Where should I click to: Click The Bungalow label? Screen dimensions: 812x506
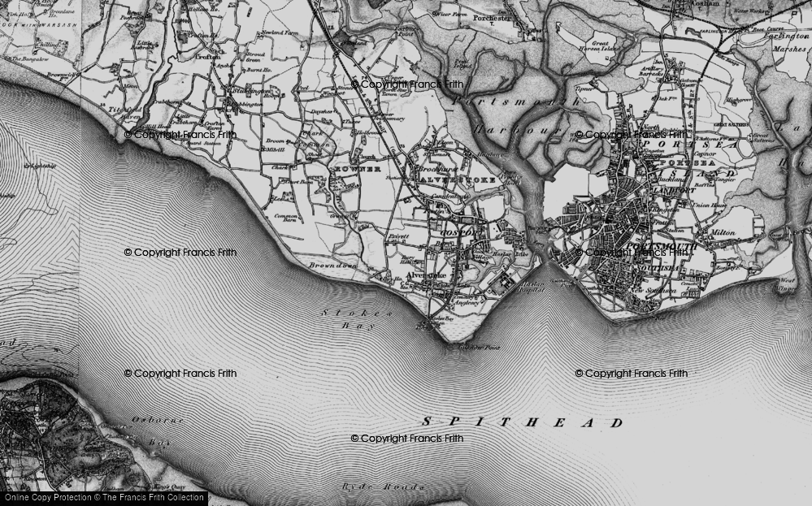(x=30, y=59)
